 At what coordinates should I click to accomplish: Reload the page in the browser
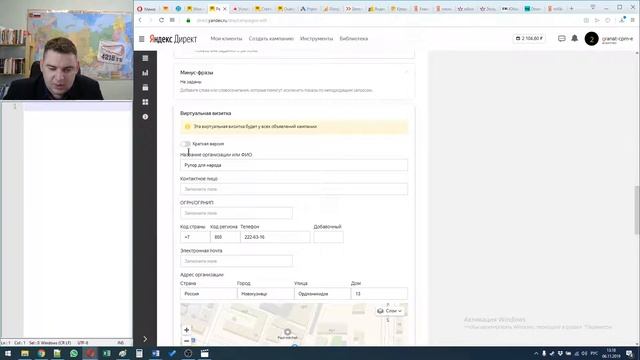click(162, 20)
